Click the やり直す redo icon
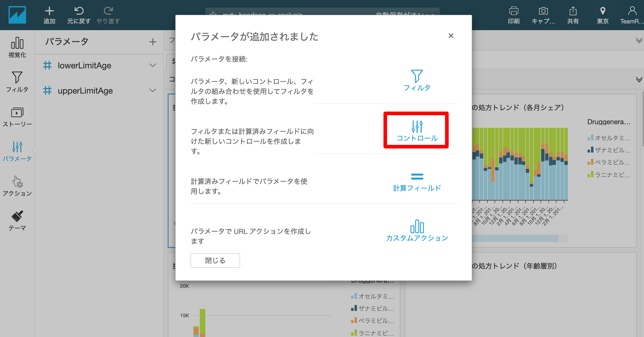Screen dimensions: 644x337 coord(108,11)
